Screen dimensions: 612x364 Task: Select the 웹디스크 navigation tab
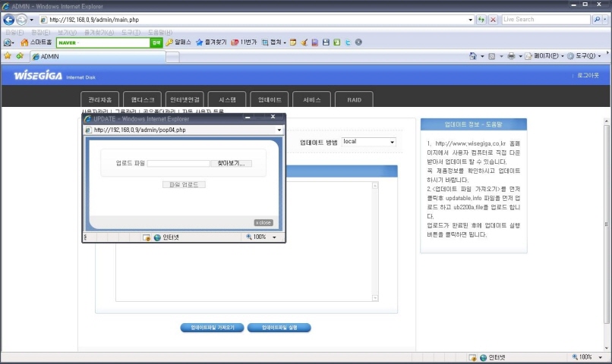(142, 99)
